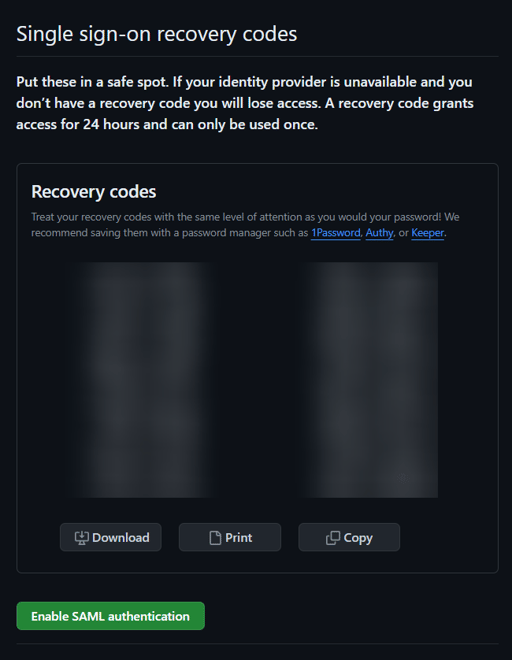
Task: Click the bold Recovery codes subheading
Action: [x=93, y=192]
